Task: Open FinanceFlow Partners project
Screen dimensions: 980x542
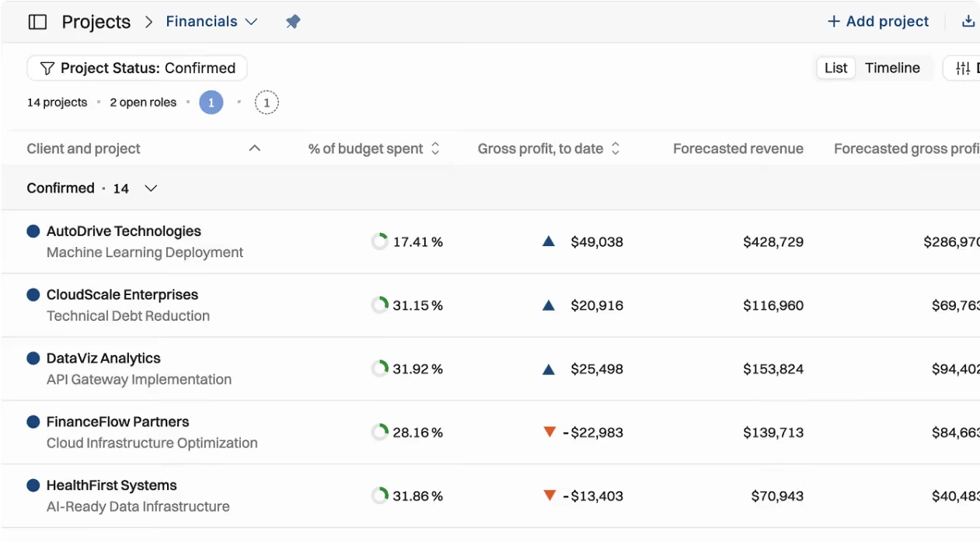Action: pos(118,422)
